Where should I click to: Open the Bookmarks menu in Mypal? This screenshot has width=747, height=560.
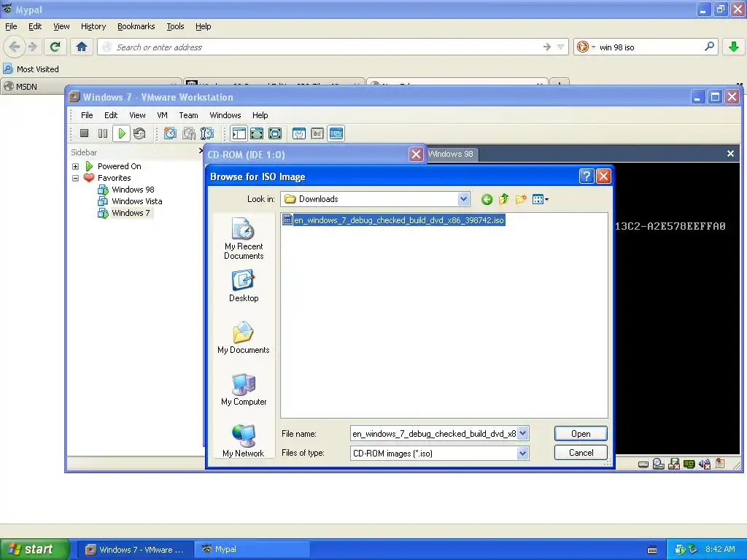pos(136,26)
